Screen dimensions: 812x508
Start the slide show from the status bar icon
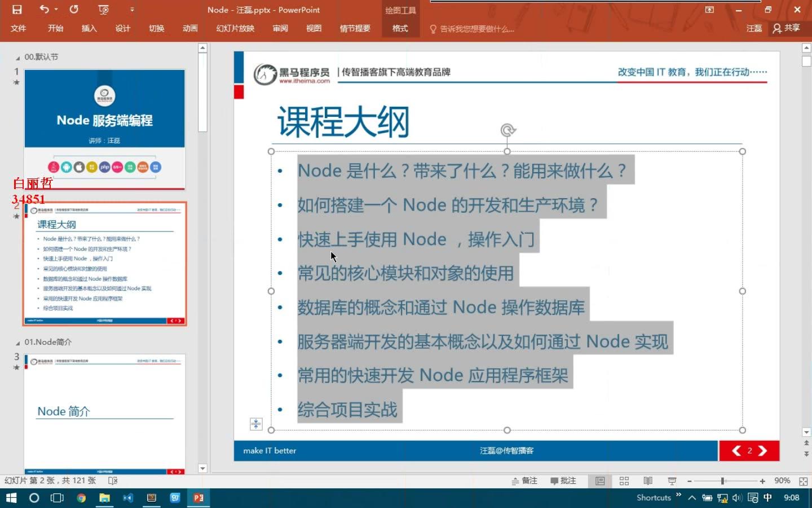[x=671, y=480]
